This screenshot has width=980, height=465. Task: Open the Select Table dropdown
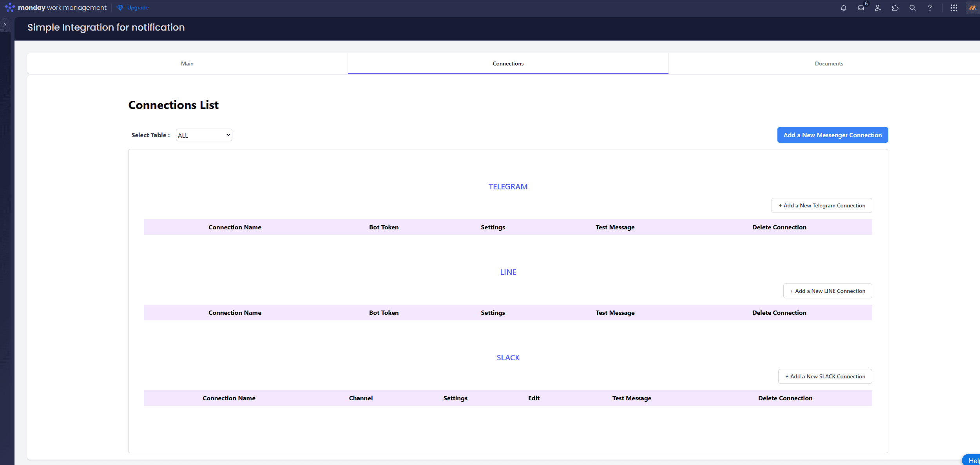coord(204,135)
